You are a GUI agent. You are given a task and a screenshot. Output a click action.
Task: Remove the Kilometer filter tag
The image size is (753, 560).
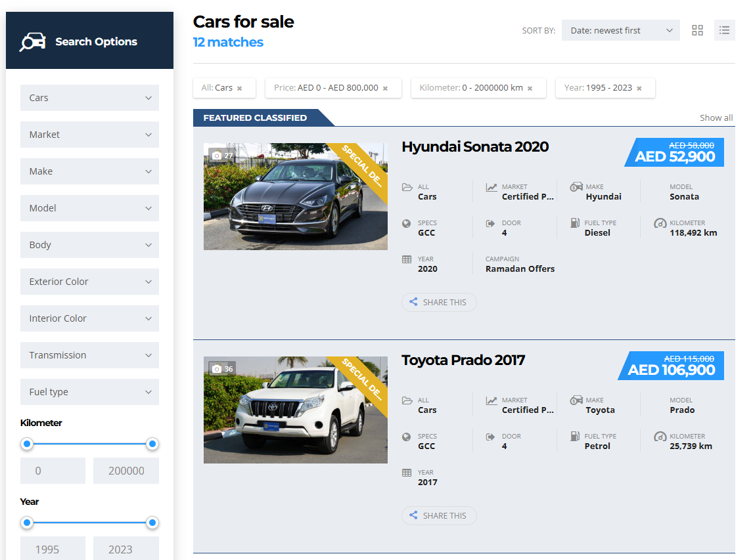click(530, 88)
